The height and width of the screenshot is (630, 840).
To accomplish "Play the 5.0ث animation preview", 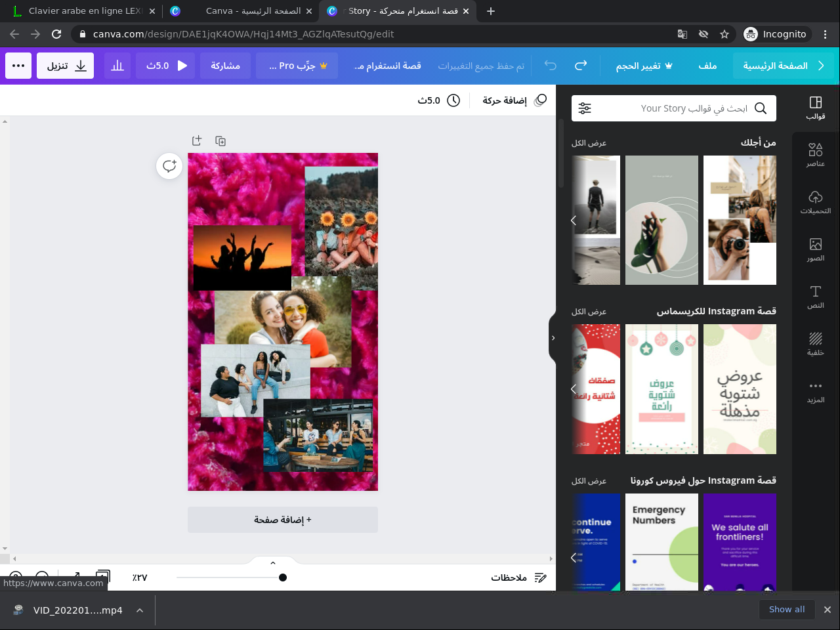I will 165,66.
